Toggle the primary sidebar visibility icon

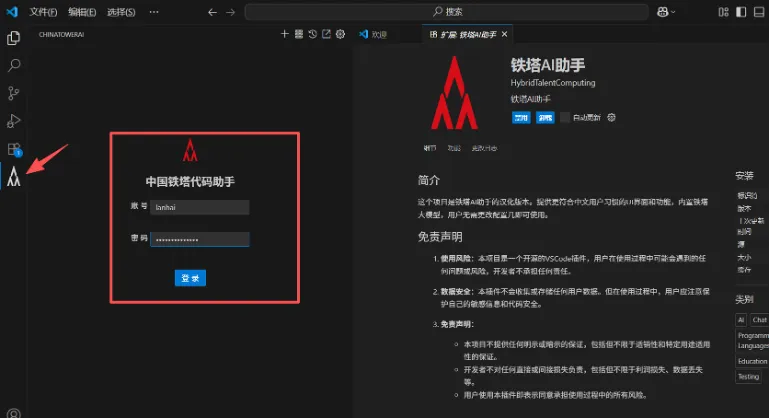click(741, 12)
